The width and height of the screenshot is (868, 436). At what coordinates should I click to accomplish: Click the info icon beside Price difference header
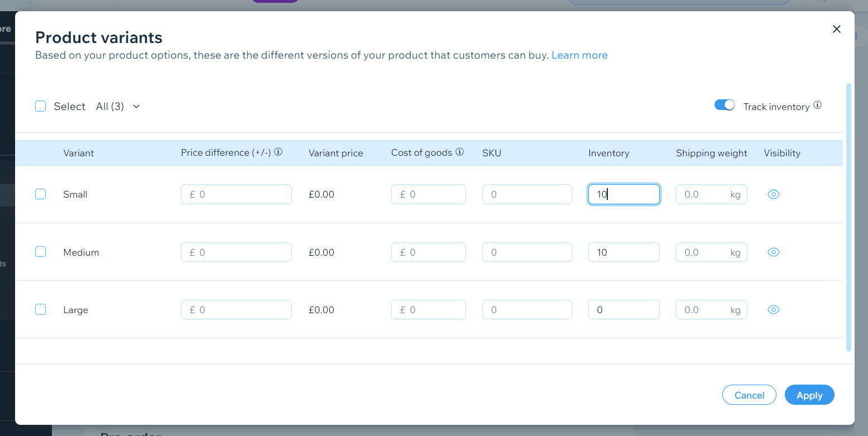coord(278,151)
